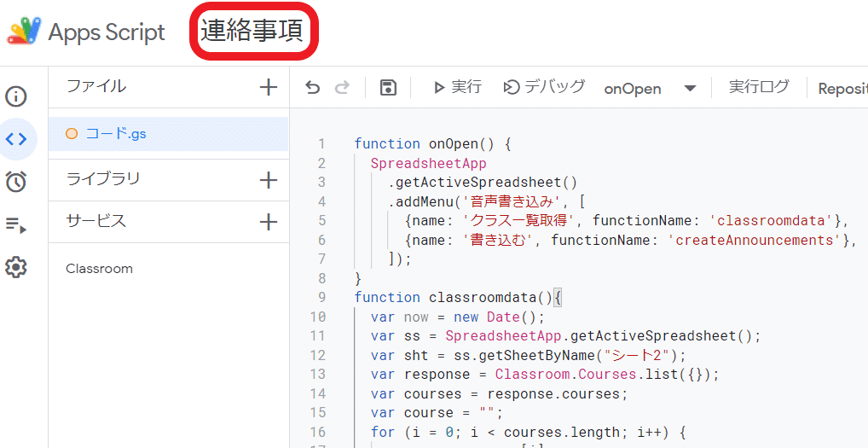The width and height of the screenshot is (868, 448).
Task: Show the 実行ログ execution log
Action: 759,87
